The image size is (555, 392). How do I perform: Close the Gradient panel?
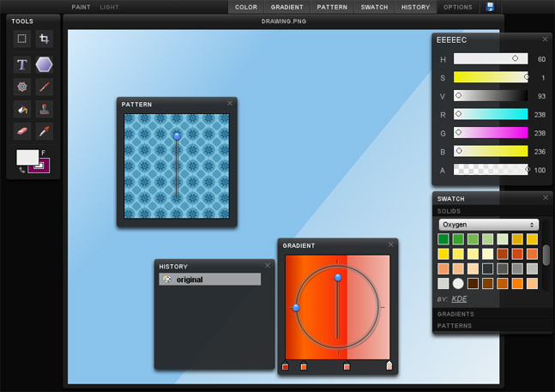point(391,244)
